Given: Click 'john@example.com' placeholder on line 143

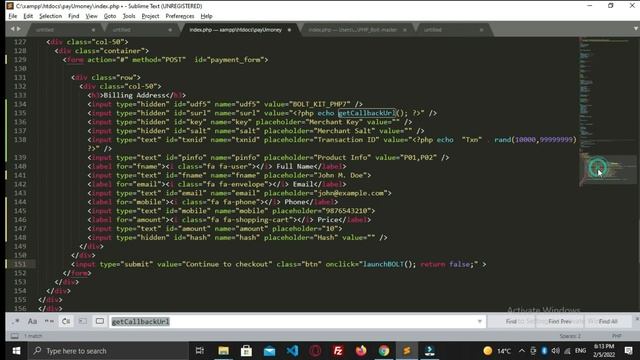Looking at the screenshot, I should tap(350, 193).
